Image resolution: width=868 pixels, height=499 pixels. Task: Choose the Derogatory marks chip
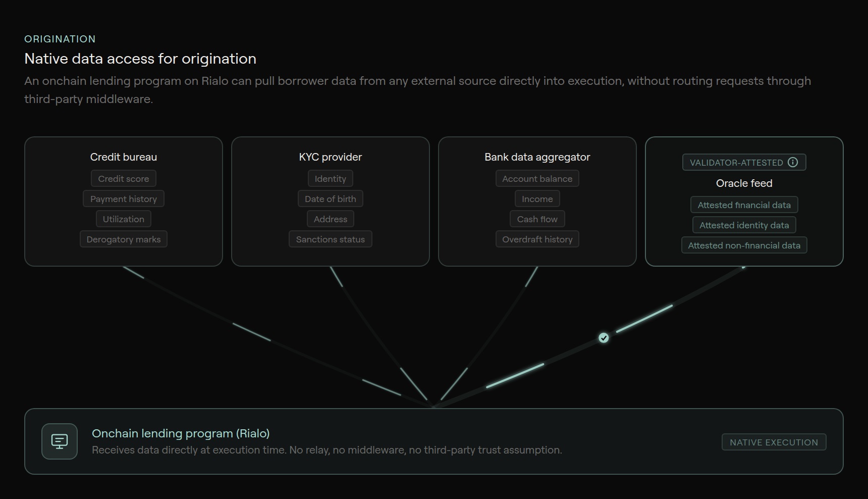point(124,239)
